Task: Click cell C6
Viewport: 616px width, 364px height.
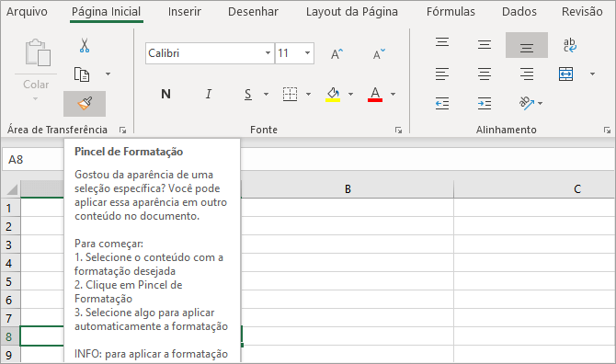Action: point(535,300)
